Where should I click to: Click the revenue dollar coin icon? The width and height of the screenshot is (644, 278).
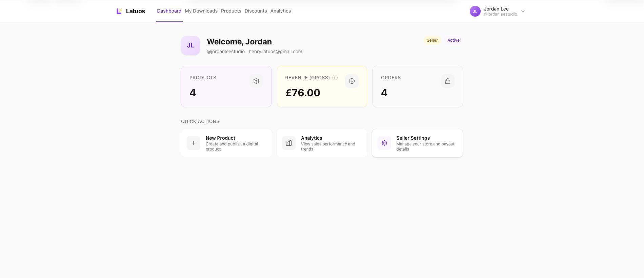click(352, 81)
